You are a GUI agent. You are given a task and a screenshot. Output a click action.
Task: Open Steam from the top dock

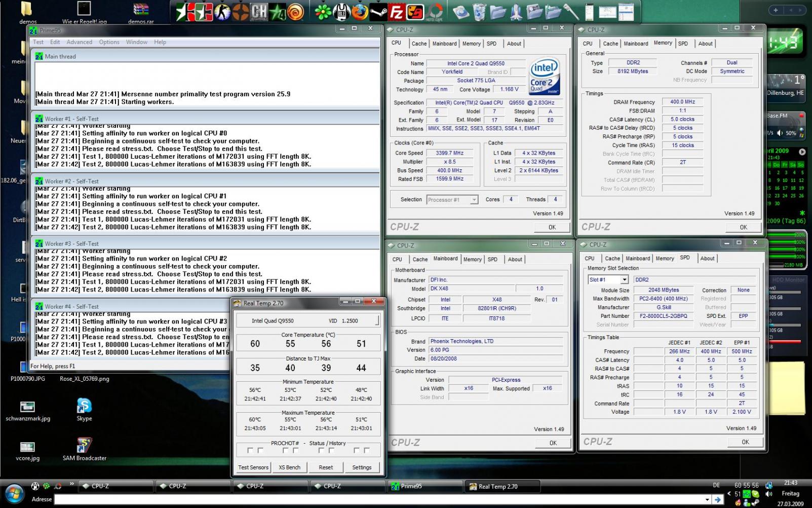(378, 11)
